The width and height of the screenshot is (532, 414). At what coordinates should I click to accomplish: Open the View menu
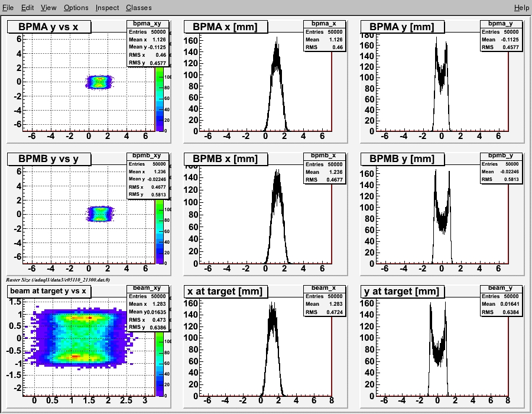(x=48, y=8)
